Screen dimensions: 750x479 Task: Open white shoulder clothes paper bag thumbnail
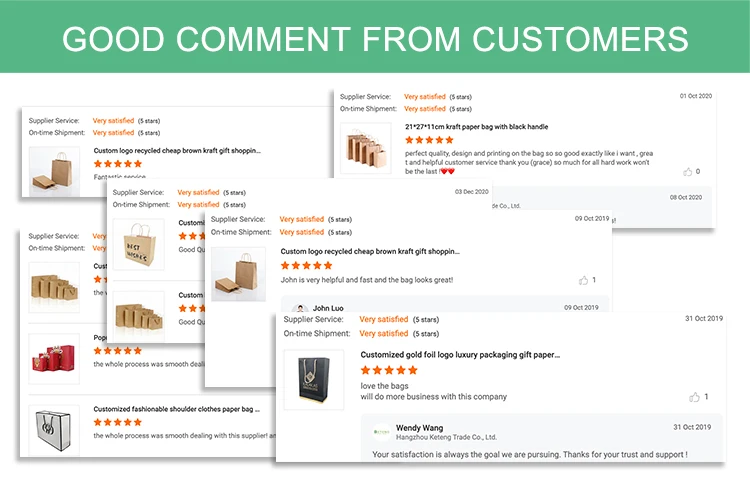54,430
